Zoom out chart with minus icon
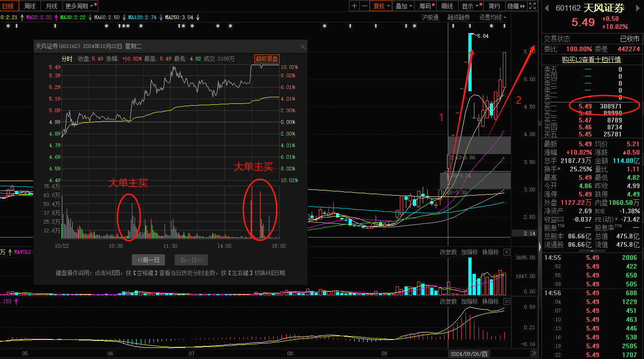This screenshot has height=359, width=644. click(x=364, y=6)
